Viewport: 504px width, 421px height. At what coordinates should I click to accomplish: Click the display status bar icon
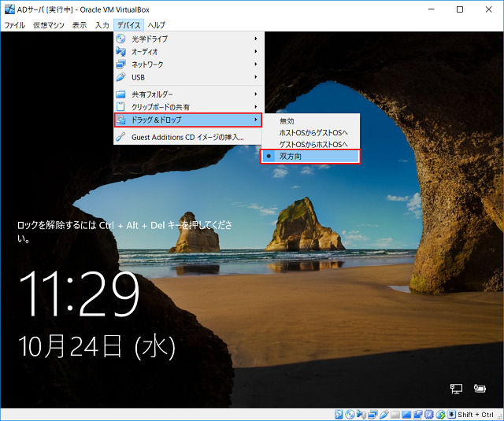click(x=406, y=414)
